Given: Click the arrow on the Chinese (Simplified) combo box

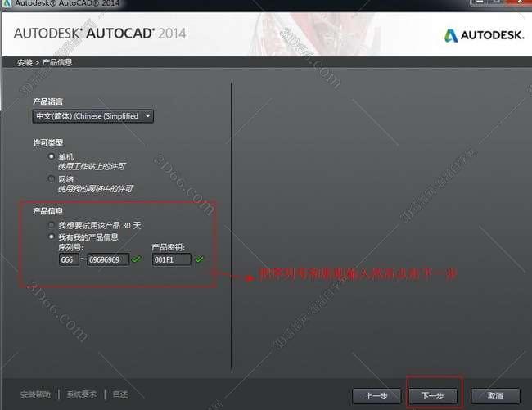Looking at the screenshot, I should click(147, 116).
